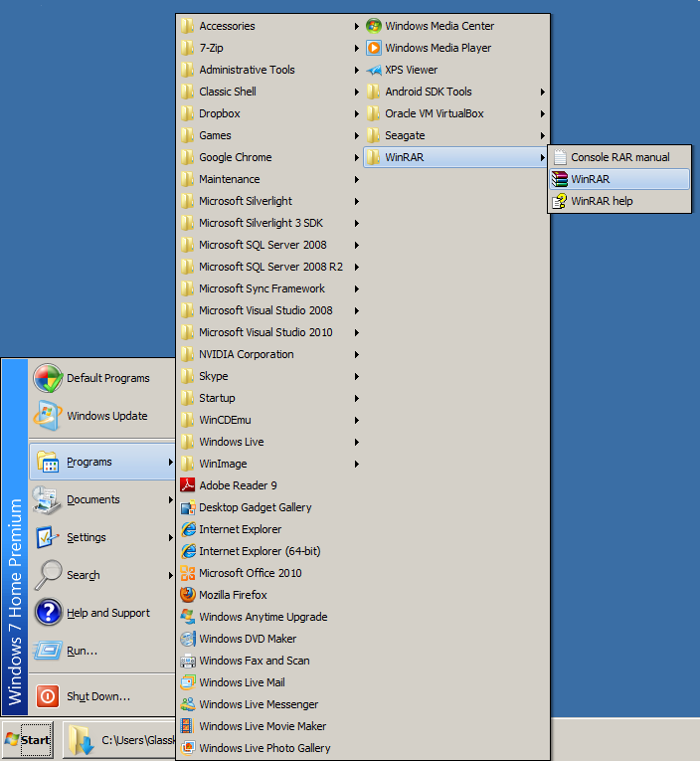Click the Microsoft Office 2010 icon
The image size is (700, 761).
coord(188,573)
